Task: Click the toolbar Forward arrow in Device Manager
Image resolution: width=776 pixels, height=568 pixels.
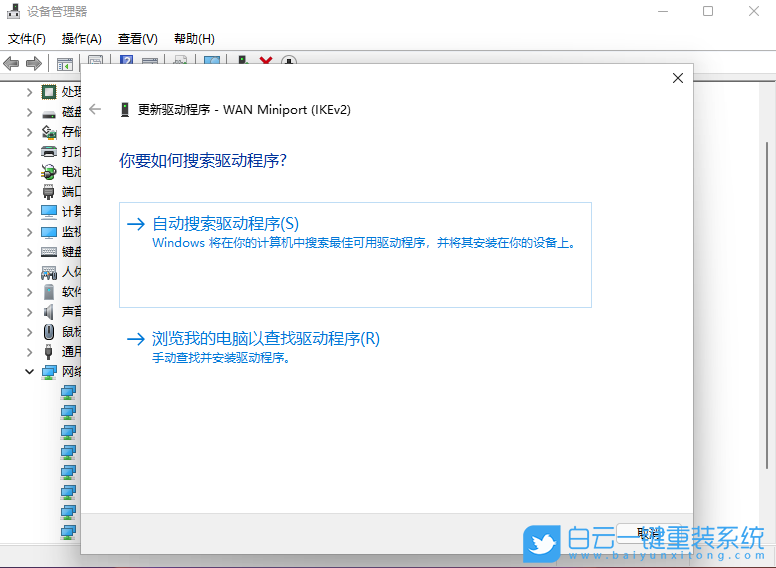Action: click(34, 63)
